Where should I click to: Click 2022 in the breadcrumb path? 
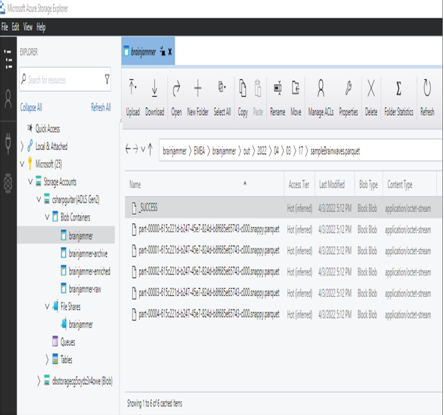click(x=262, y=151)
